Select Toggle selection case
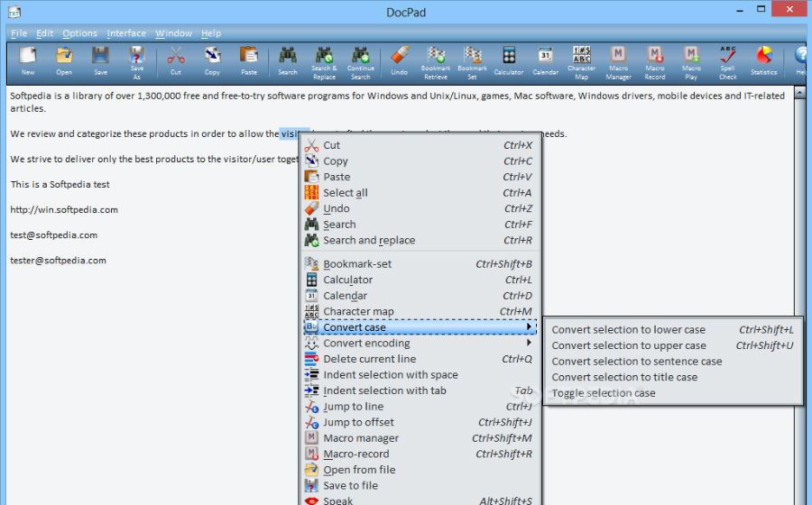 [672, 393]
